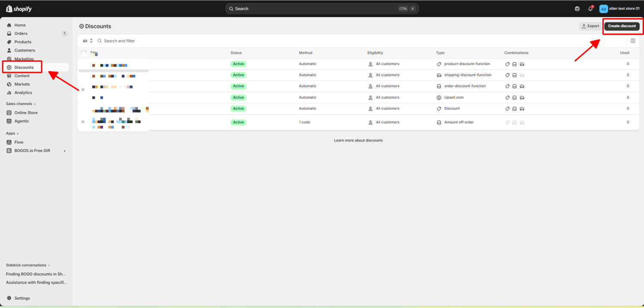This screenshot has height=308, width=644.
Task: Open Products in the sidebar
Action: [23, 42]
